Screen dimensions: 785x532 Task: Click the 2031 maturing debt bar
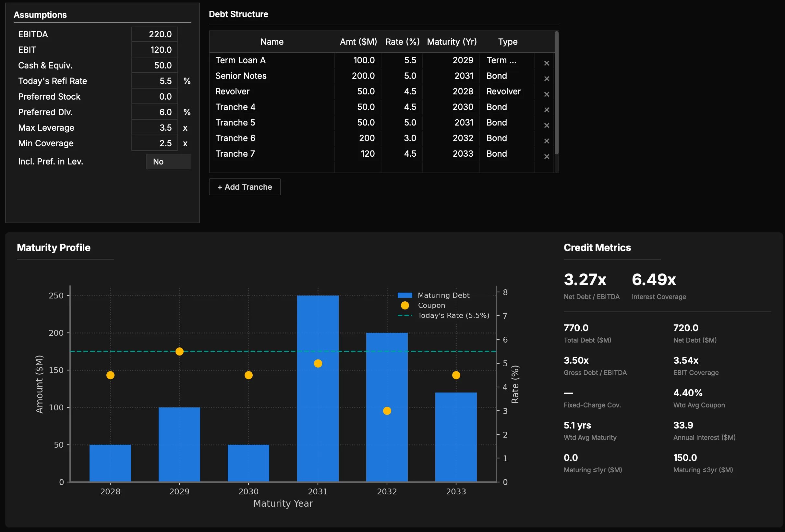(318, 388)
